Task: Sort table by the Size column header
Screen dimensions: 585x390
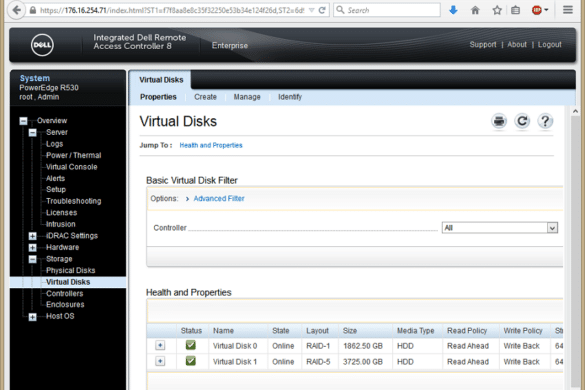Action: point(350,331)
